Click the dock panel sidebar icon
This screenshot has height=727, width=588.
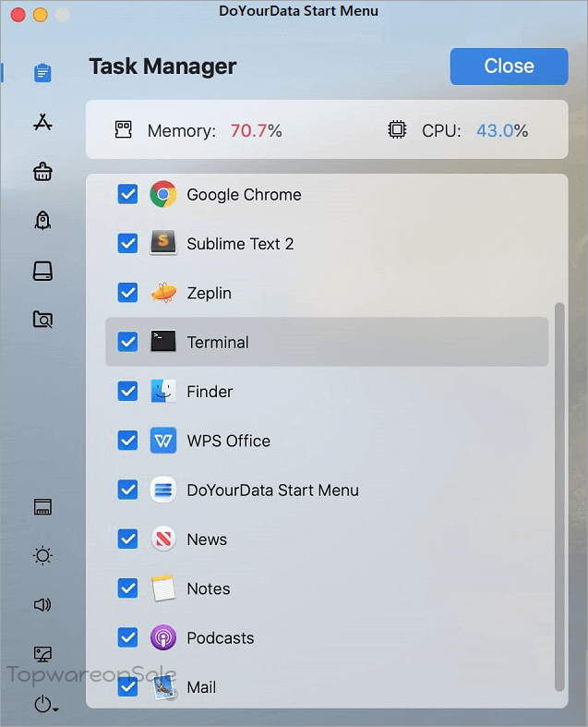click(42, 507)
